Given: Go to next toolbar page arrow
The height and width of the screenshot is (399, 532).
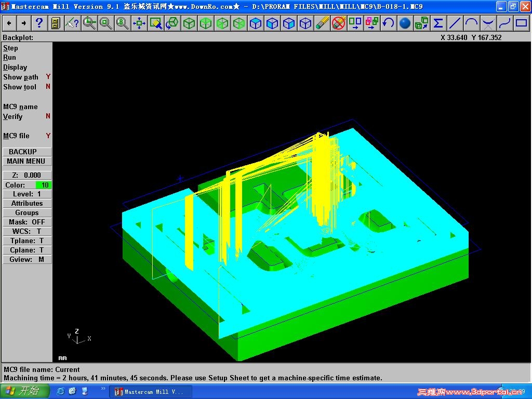Looking at the screenshot, I should (24, 23).
